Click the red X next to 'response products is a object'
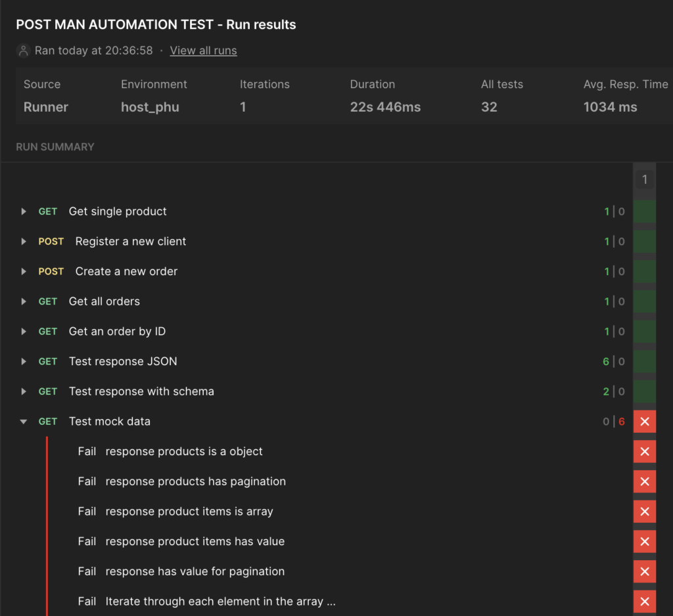This screenshot has height=616, width=673. tap(644, 451)
